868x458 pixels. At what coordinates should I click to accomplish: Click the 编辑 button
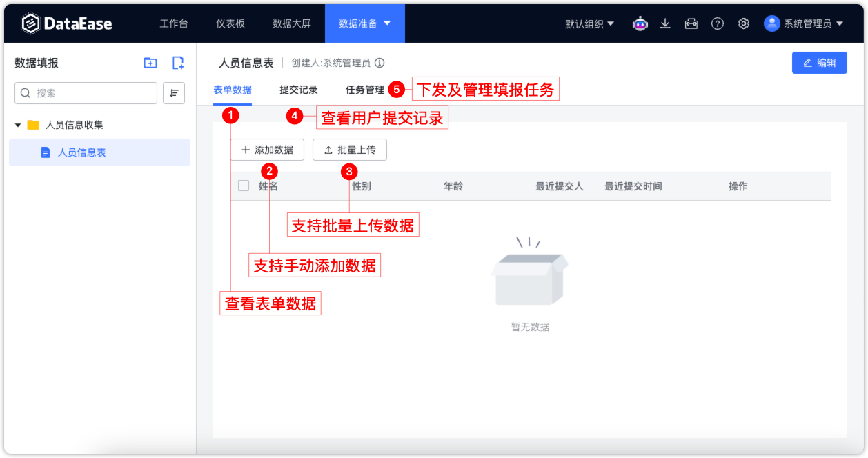pos(819,62)
